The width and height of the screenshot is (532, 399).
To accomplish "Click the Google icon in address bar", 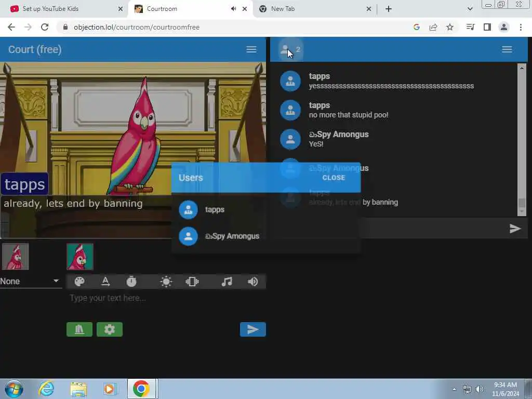I will pos(417,27).
